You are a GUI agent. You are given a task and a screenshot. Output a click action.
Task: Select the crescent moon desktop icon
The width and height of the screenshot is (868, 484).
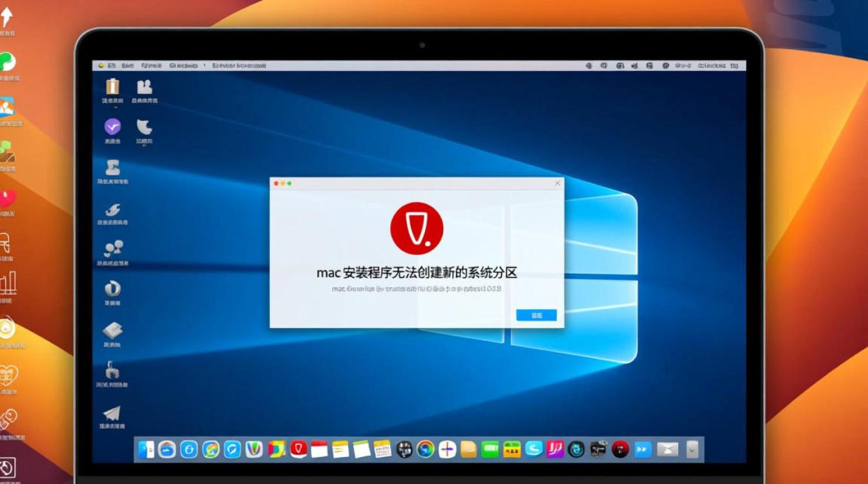pos(144,126)
